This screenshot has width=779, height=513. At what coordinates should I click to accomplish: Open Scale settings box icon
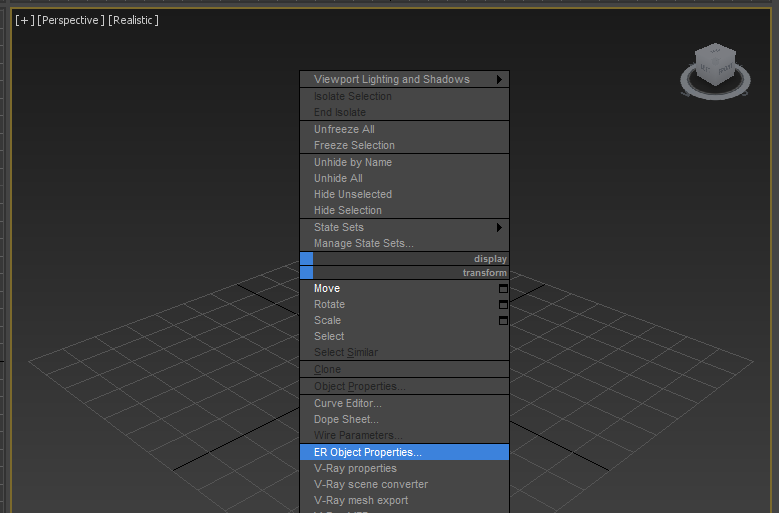[503, 320]
